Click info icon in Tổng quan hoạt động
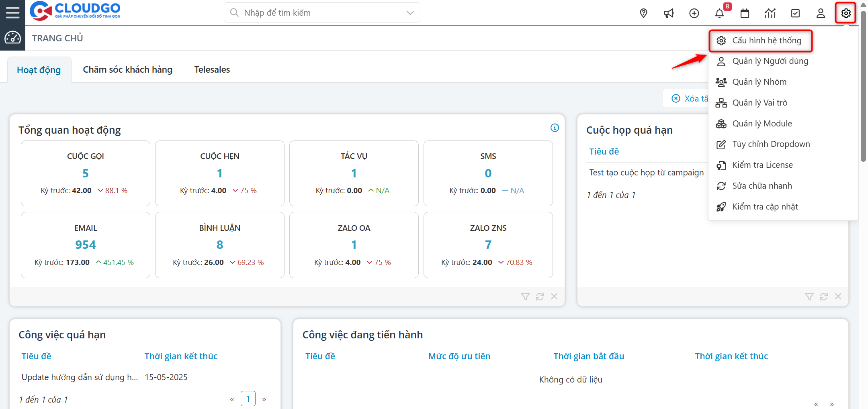 tap(555, 128)
